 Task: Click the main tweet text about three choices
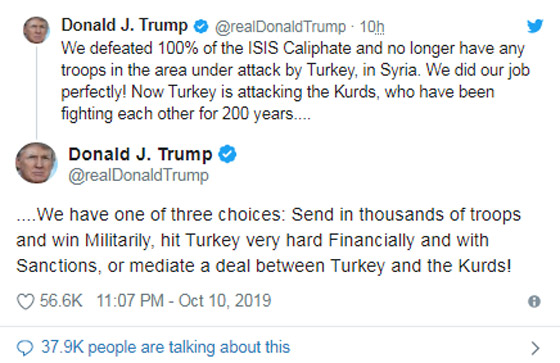point(268,240)
